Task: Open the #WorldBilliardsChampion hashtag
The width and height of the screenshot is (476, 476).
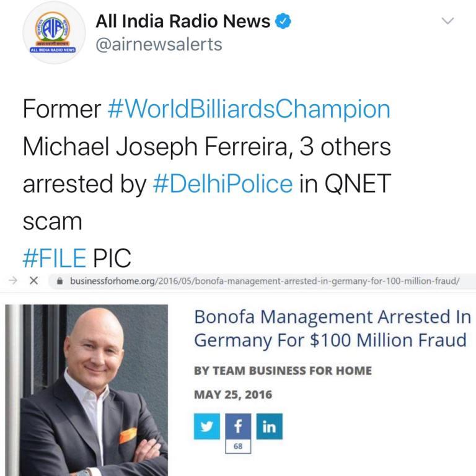Action: (x=249, y=109)
